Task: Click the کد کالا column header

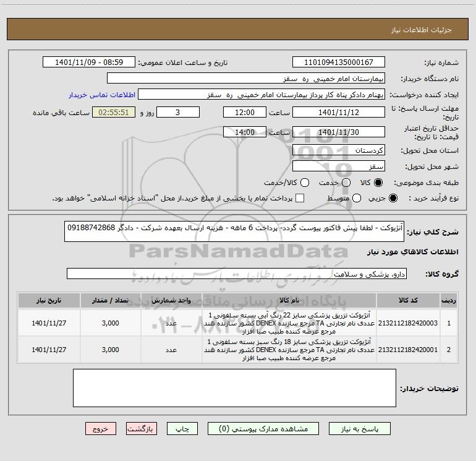Action: (408, 300)
